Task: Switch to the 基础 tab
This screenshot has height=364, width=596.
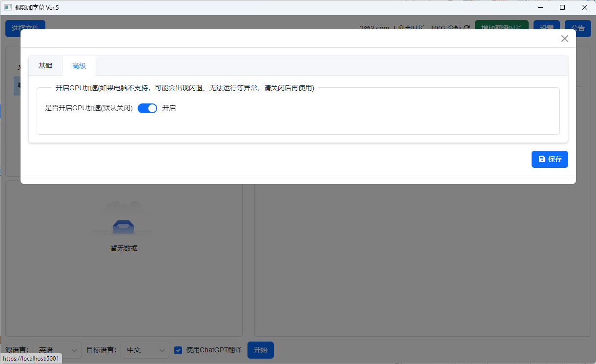Action: [45, 65]
